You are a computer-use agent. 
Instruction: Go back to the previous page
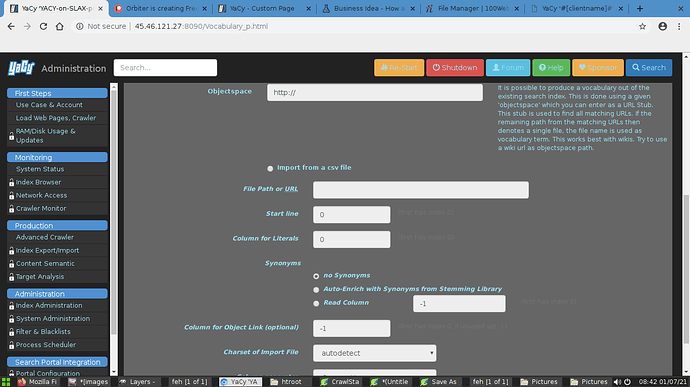[11, 26]
